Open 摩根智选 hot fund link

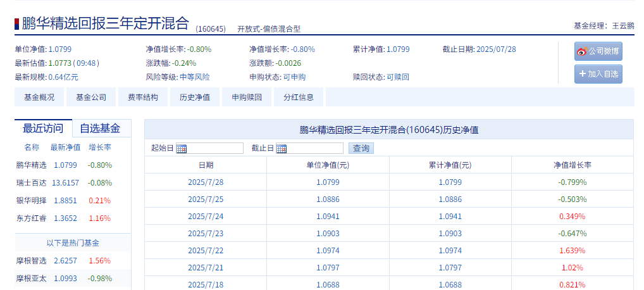[x=31, y=261]
